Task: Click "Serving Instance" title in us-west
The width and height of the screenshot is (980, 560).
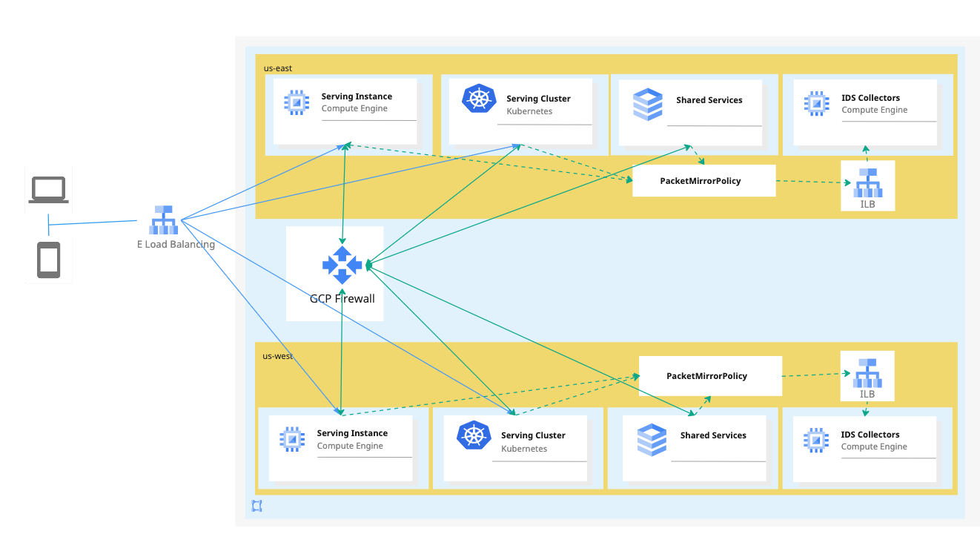Action: [352, 433]
